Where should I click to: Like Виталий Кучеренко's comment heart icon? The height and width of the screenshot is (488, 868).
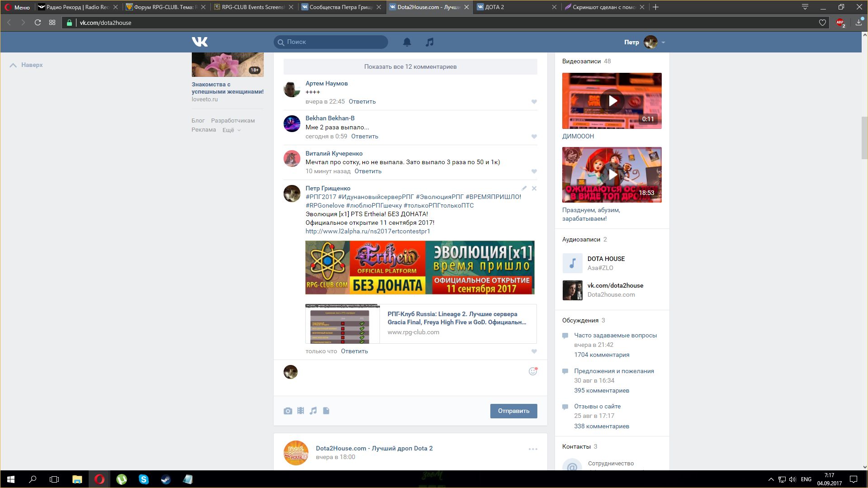(x=534, y=171)
